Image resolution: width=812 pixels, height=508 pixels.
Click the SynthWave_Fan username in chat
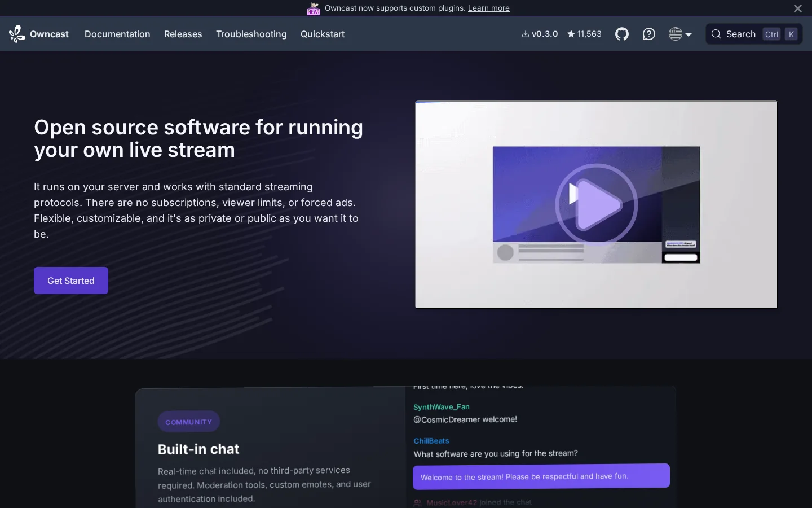click(442, 407)
